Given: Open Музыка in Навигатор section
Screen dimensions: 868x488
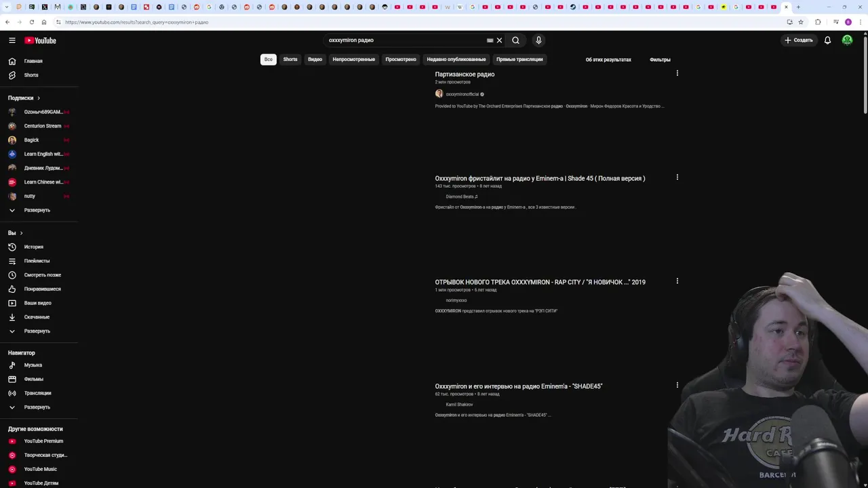Looking at the screenshot, I should (x=34, y=365).
